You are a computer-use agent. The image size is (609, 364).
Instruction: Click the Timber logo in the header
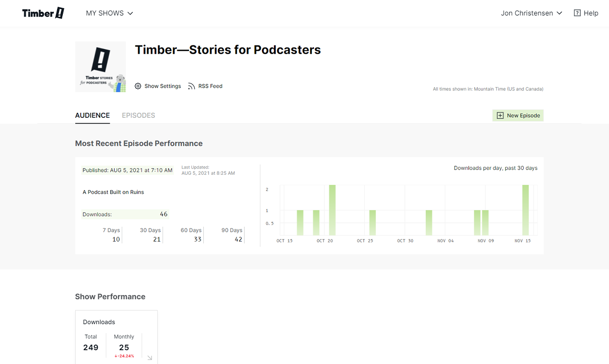click(x=43, y=13)
